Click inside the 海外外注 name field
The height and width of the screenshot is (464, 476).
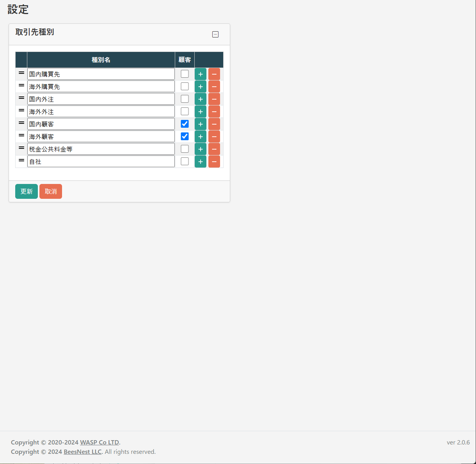tap(101, 111)
